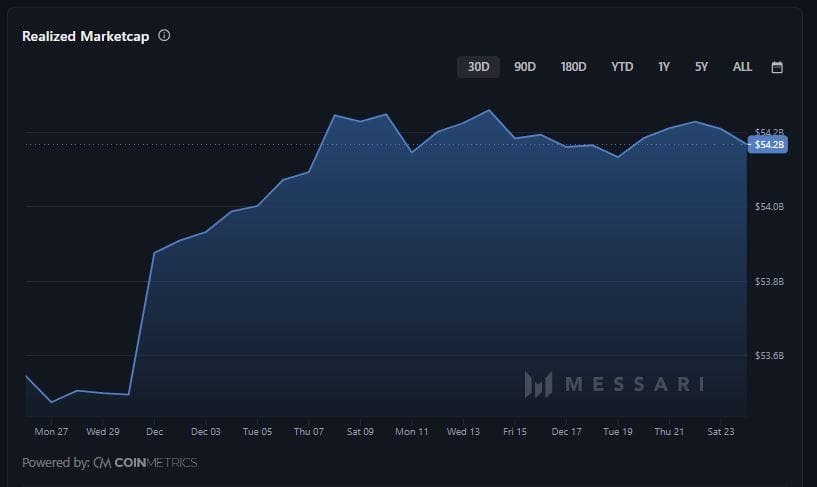Switch to the 90D time range
The width and height of the screenshot is (817, 487).
tap(525, 67)
